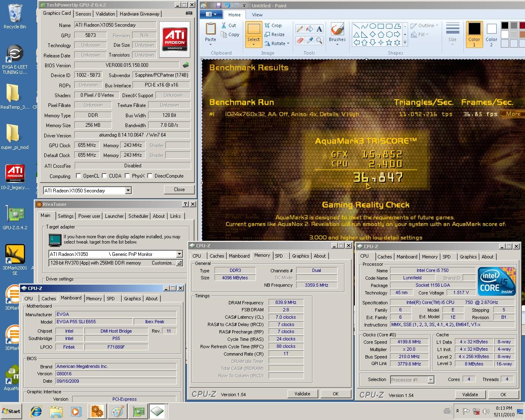The width and height of the screenshot is (525, 420).
Task: Click the Windows Start button
Action: 11,411
